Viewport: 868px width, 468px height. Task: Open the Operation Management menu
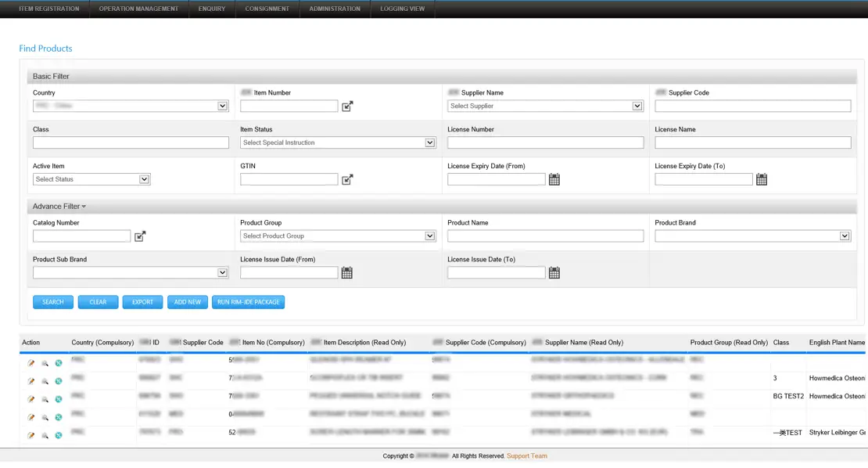[138, 9]
